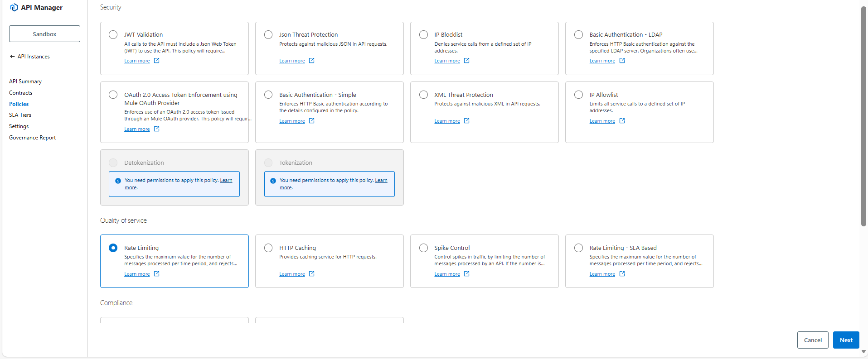Click the back arrow beside API Instances
Screen dimensions: 868x359
tap(12, 57)
